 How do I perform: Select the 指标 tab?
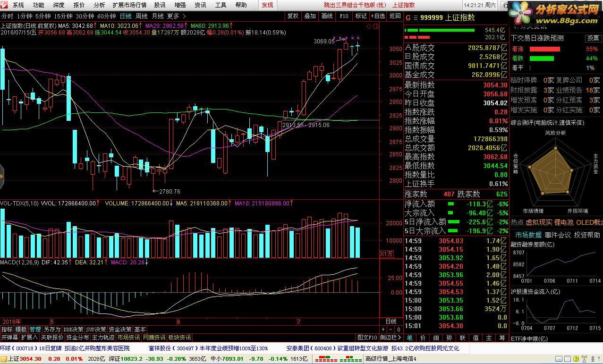click(x=7, y=329)
